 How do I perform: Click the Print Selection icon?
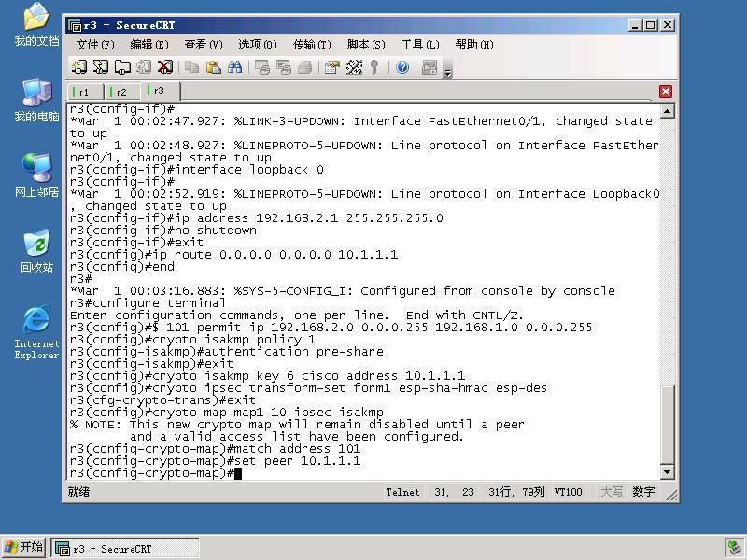click(x=284, y=67)
